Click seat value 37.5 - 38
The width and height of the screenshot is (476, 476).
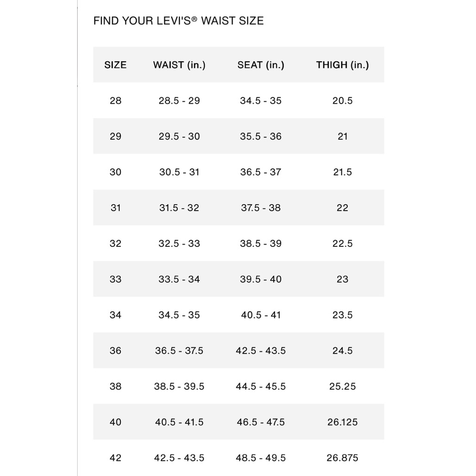click(x=261, y=208)
